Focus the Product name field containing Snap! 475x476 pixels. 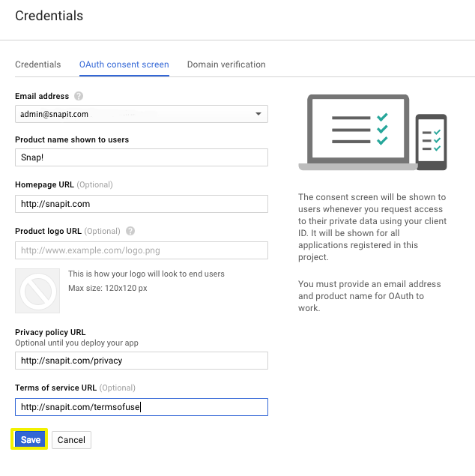[142, 157]
